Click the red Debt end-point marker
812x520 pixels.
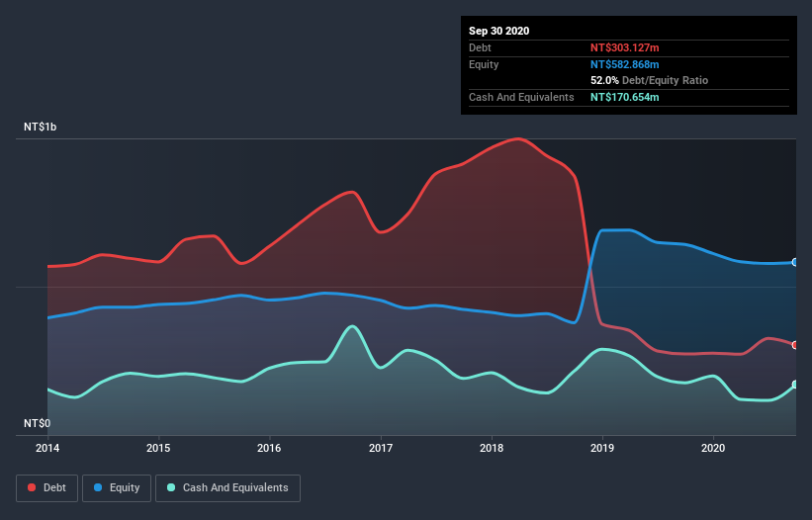pos(795,345)
